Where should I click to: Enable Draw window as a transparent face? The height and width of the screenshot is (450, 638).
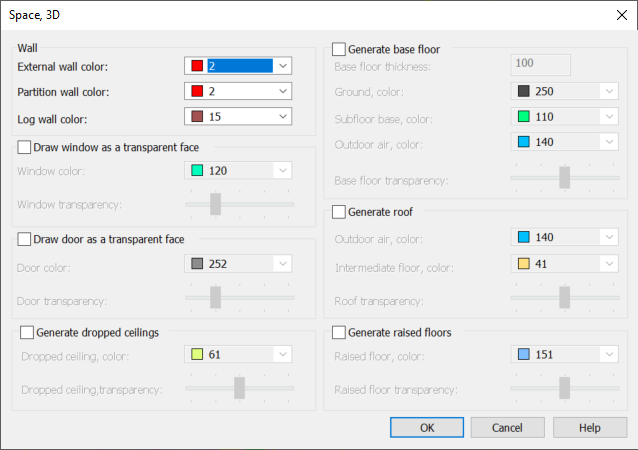[24, 147]
